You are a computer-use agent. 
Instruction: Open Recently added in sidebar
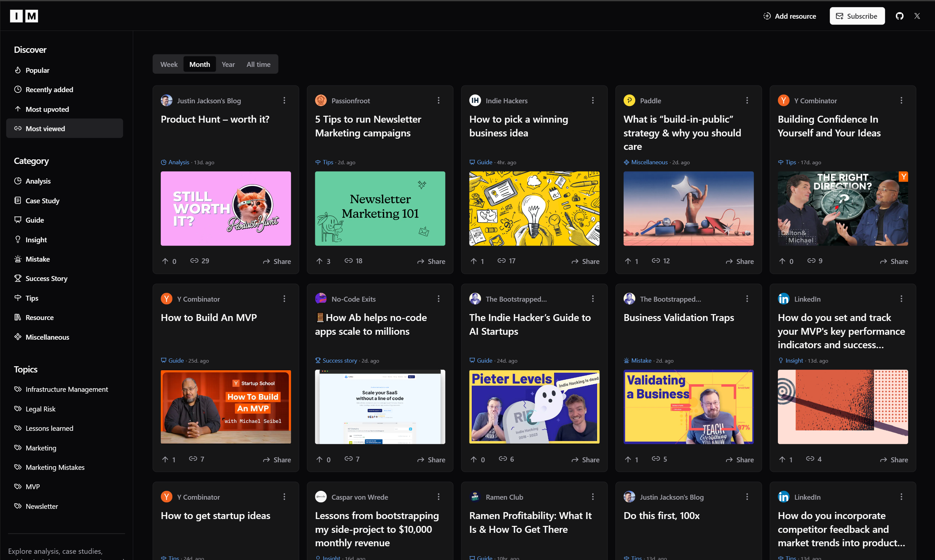click(x=65, y=90)
